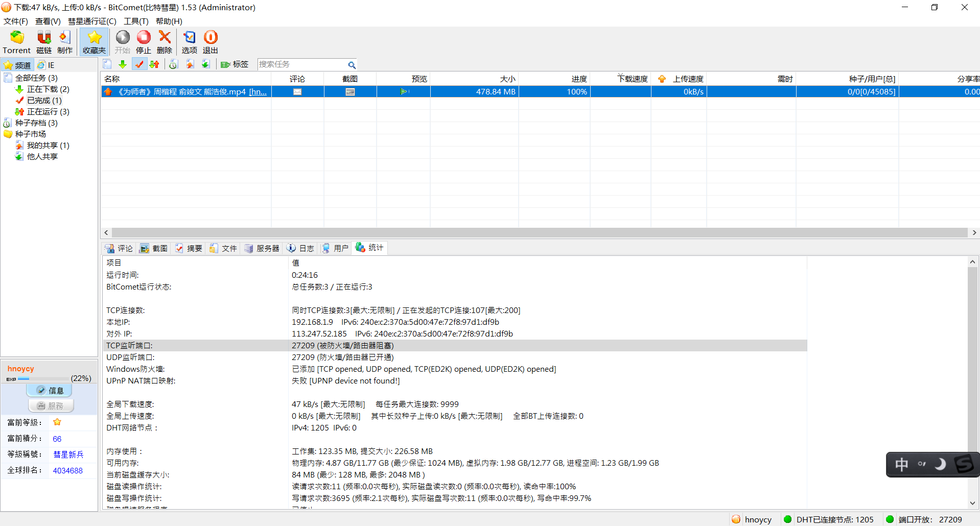
Task: Click the exit (退出) icon
Action: pyautogui.click(x=210, y=42)
